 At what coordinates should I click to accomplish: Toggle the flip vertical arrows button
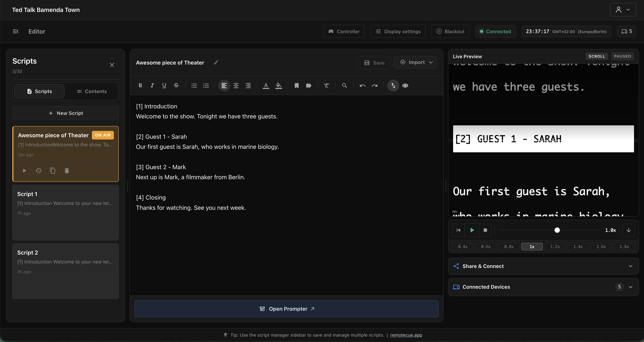tap(393, 86)
